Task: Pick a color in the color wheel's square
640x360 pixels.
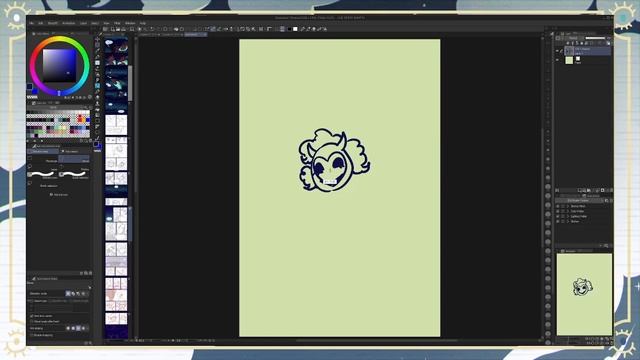Action: 60,66
